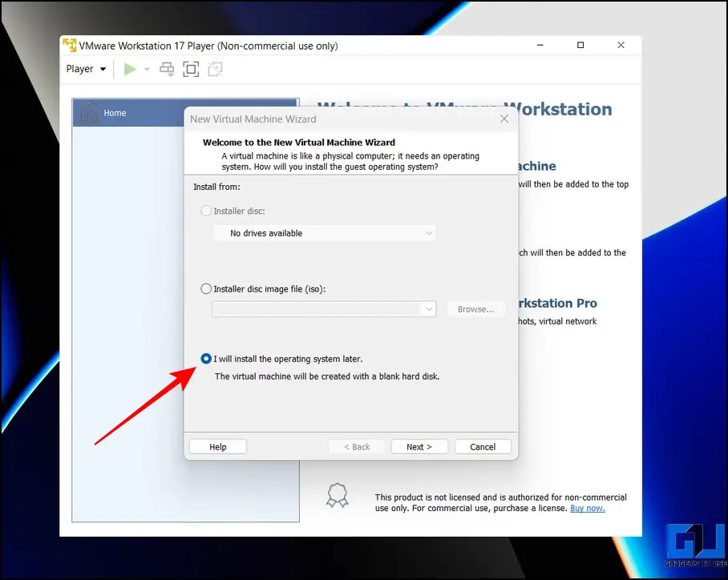Click the Home house icon in library
The height and width of the screenshot is (580, 728).
88,113
